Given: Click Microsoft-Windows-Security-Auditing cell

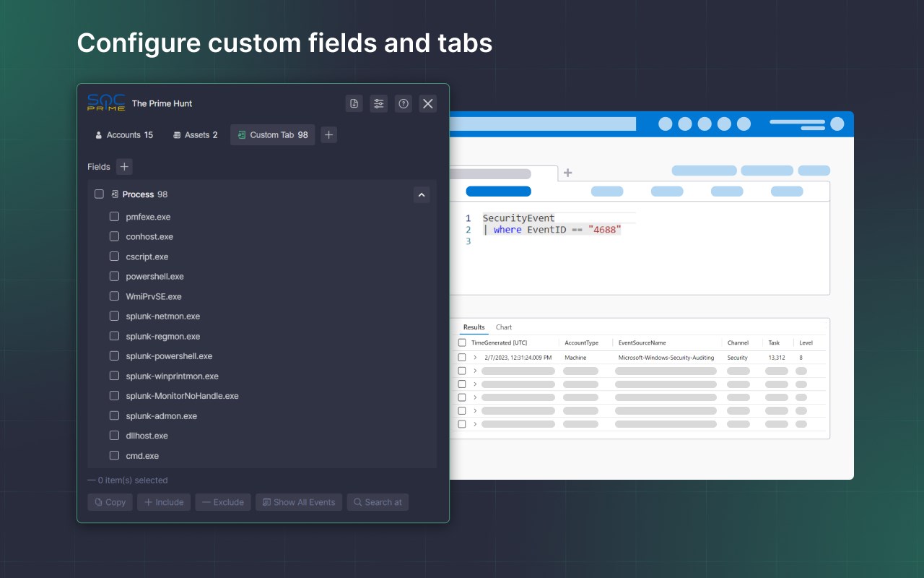Looking at the screenshot, I should point(666,358).
